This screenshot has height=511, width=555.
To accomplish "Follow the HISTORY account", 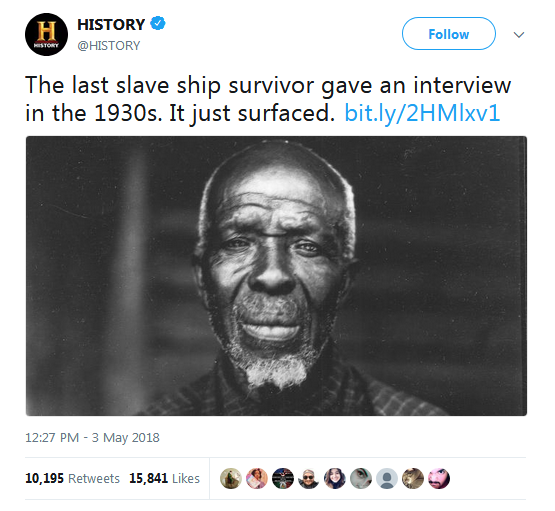I will tap(448, 34).
